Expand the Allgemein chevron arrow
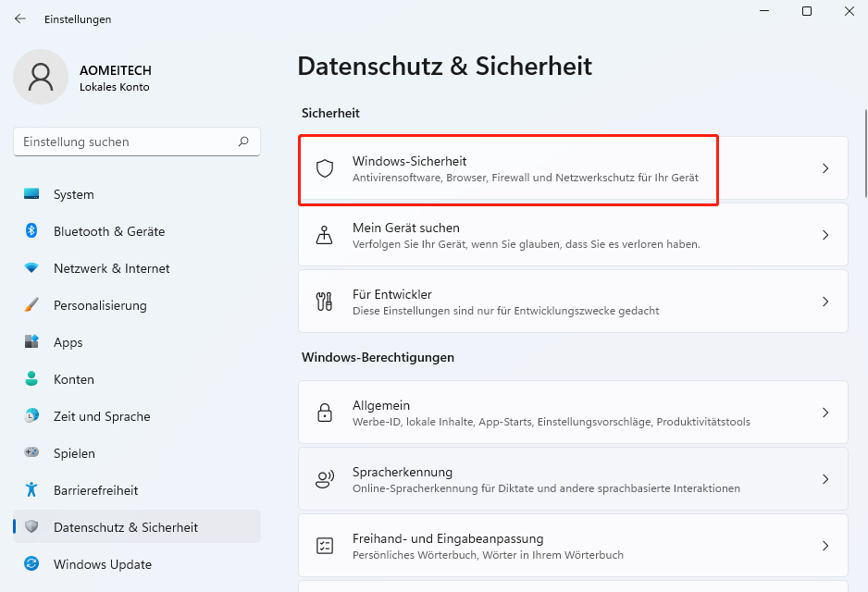 point(825,413)
